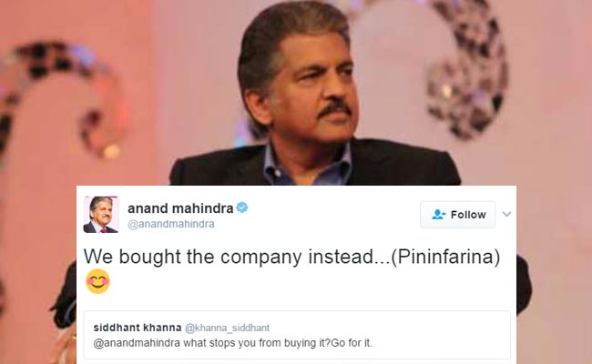Click the blushing smiley emoji
This screenshot has height=364, width=592.
[97, 281]
